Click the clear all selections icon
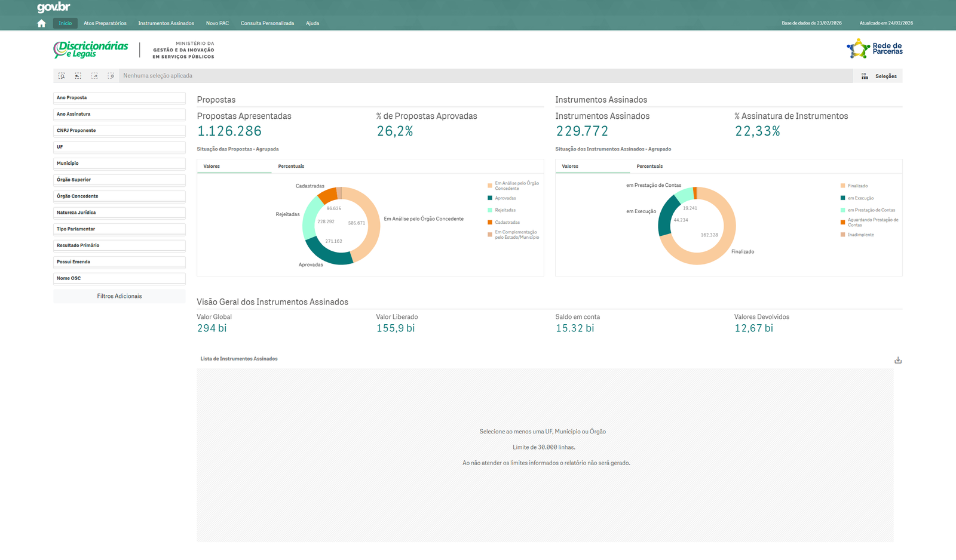The image size is (956, 560). 111,76
